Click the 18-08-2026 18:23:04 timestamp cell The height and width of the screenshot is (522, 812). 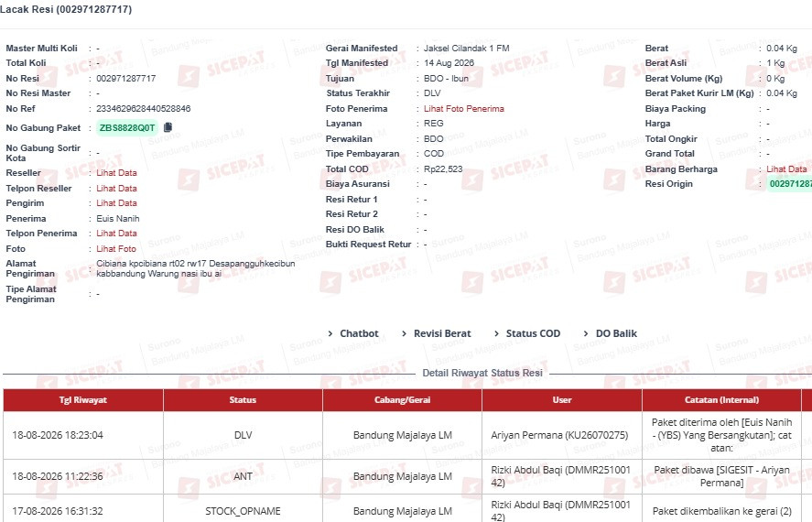pos(83,436)
